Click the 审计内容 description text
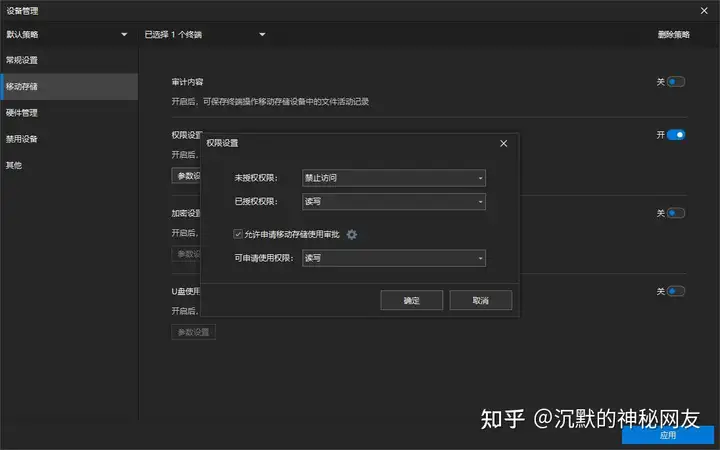Viewport: 720px width, 450px height. pos(270,101)
